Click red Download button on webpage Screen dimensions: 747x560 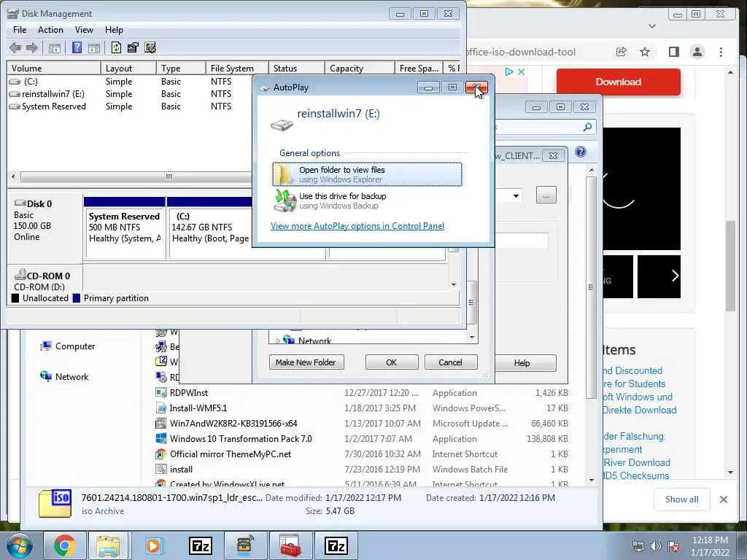[x=619, y=82]
